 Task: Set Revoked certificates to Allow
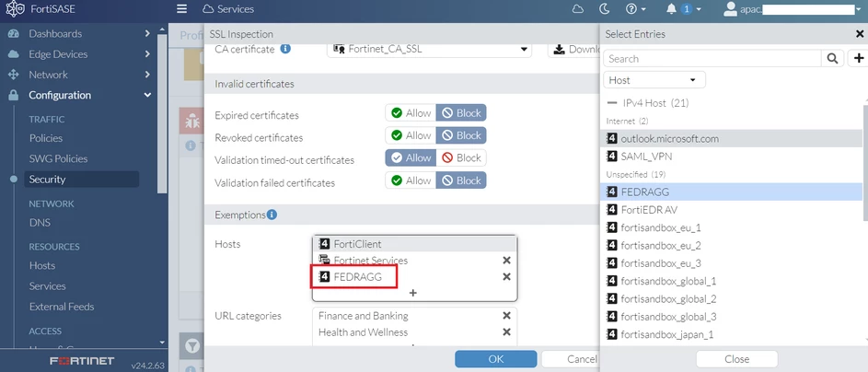point(411,135)
